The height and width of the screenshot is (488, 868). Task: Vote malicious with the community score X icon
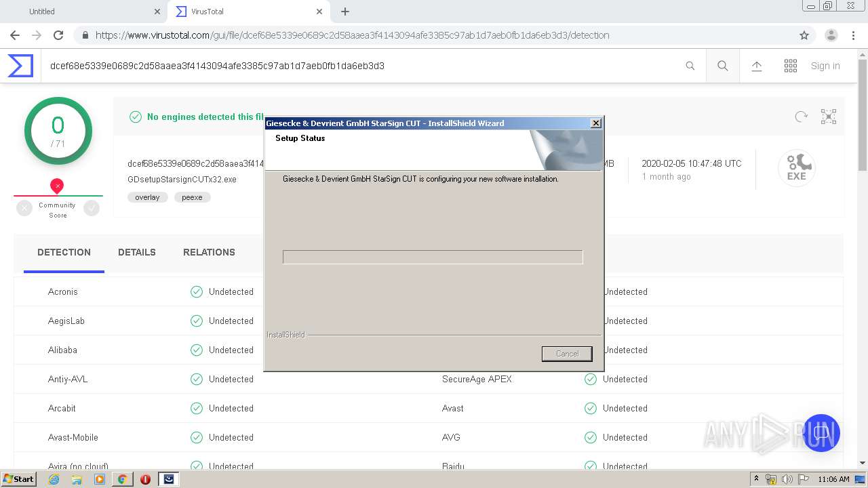tap(24, 209)
